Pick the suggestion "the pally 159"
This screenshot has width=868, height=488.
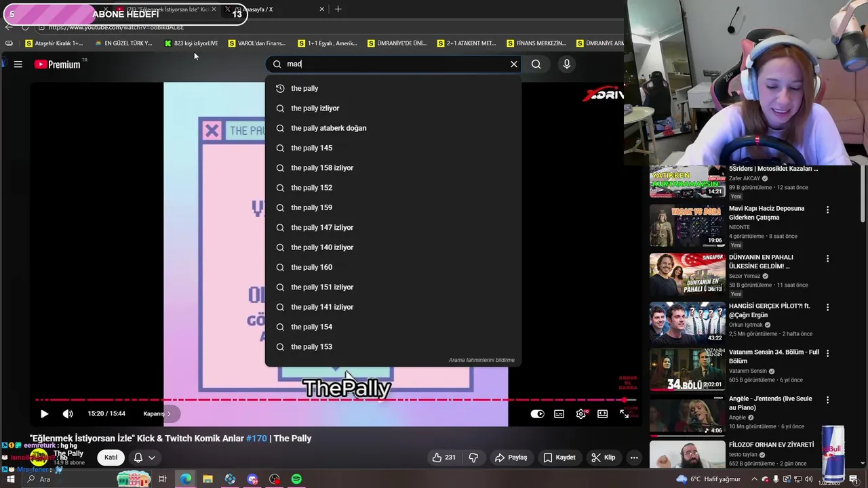click(x=393, y=207)
